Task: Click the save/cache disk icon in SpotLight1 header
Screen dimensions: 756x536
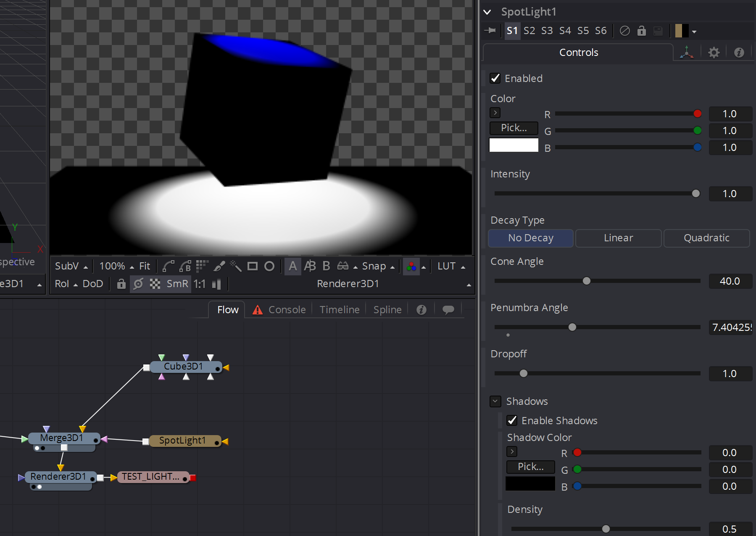Action: 658,31
